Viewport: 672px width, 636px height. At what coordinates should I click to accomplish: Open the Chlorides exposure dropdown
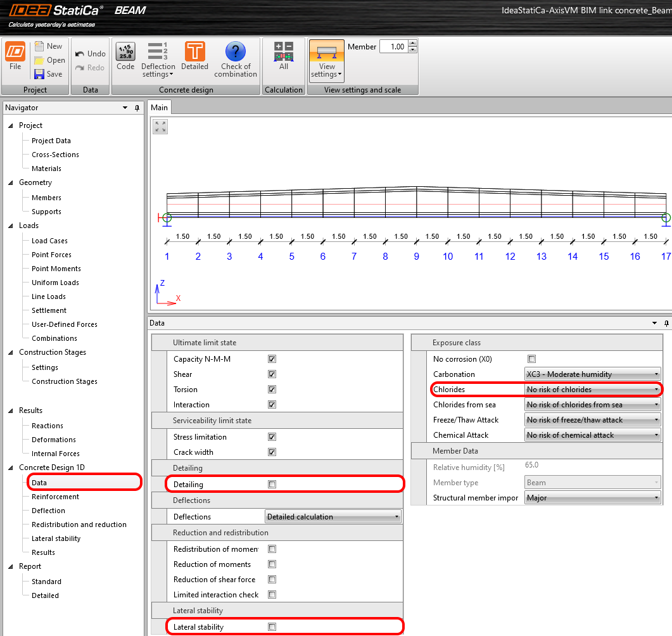(592, 390)
